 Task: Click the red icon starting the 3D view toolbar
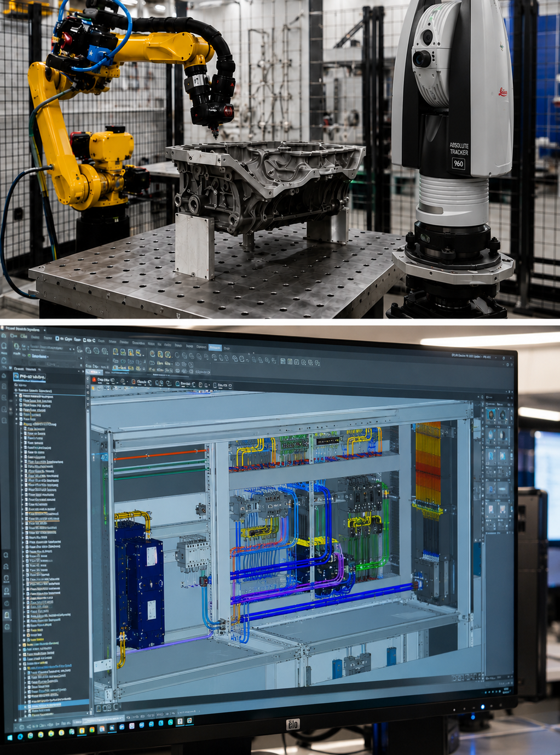point(94,380)
